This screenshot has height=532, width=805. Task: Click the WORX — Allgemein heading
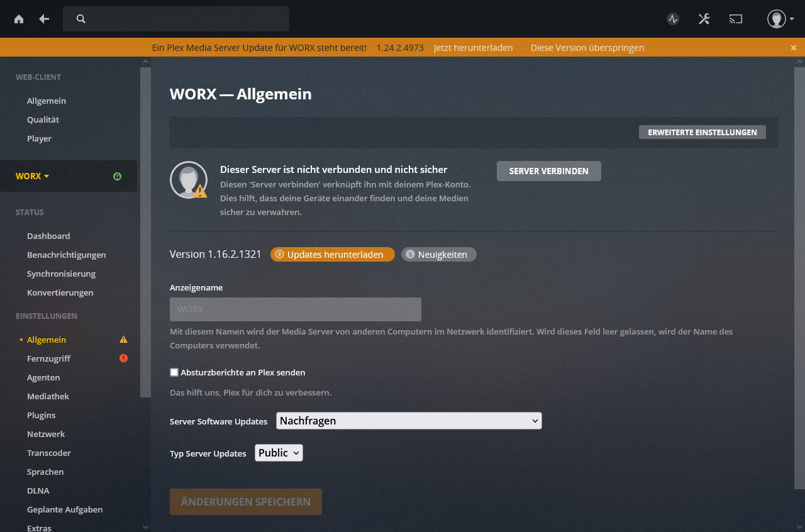(241, 94)
